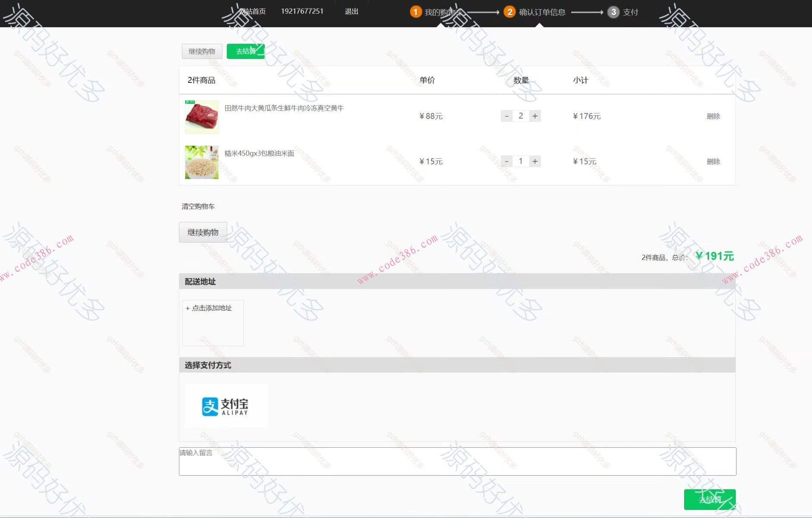812x518 pixels.
Task: Click the green 去结算 checkout button
Action: point(246,51)
